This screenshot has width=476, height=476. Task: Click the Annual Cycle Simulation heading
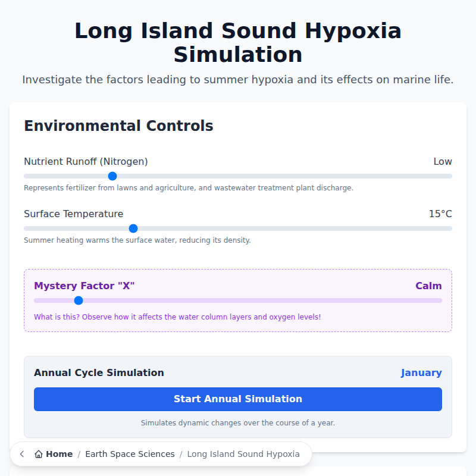[99, 372]
